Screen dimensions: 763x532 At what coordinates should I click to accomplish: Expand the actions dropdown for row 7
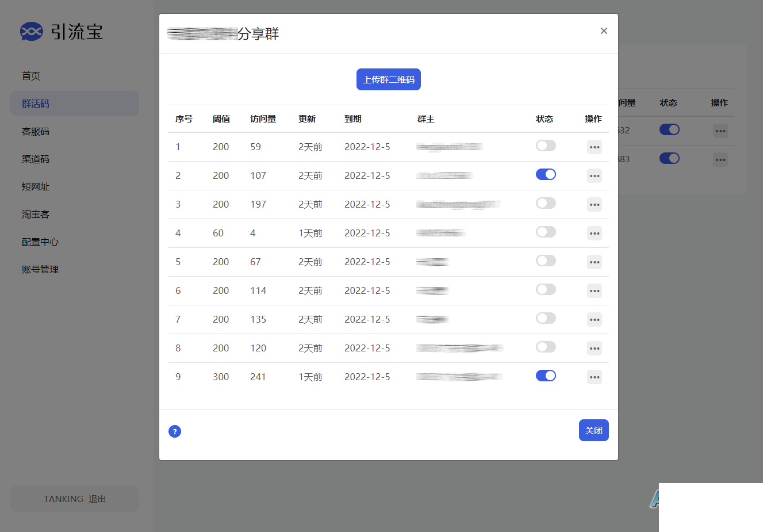tap(595, 320)
